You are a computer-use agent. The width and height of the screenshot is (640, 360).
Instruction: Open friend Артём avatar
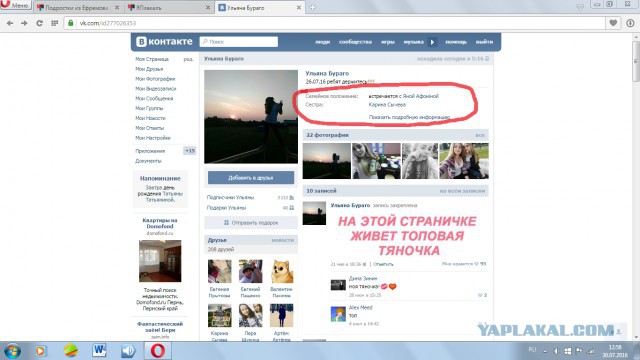[282, 315]
